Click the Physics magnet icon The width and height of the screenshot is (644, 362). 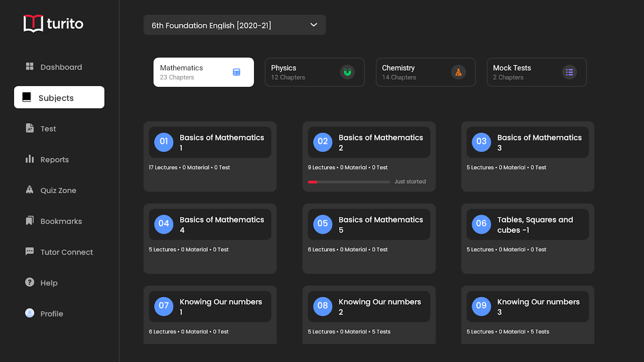(347, 72)
